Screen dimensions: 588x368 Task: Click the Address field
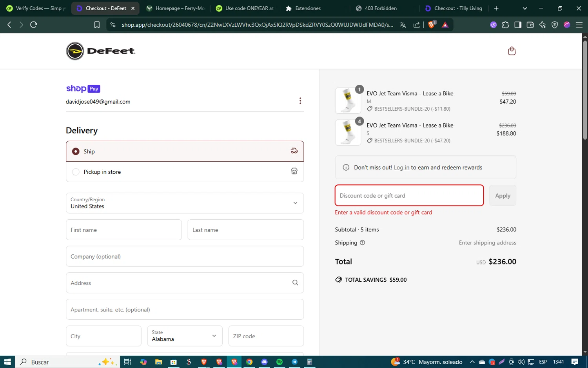pos(185,283)
